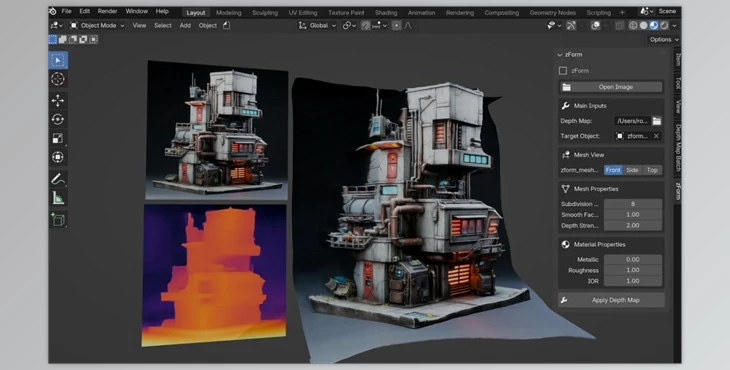
Task: Select the Move tool
Action: coord(58,101)
